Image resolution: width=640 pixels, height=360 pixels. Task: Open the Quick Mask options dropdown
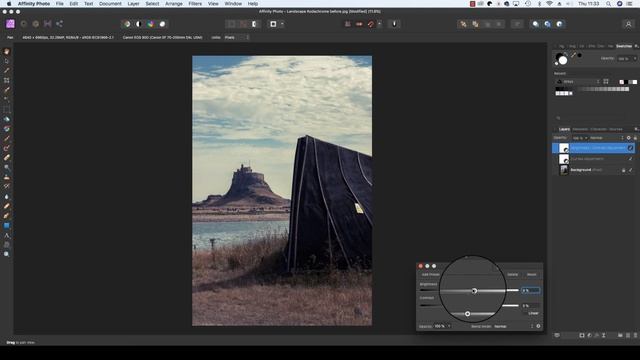(282, 24)
